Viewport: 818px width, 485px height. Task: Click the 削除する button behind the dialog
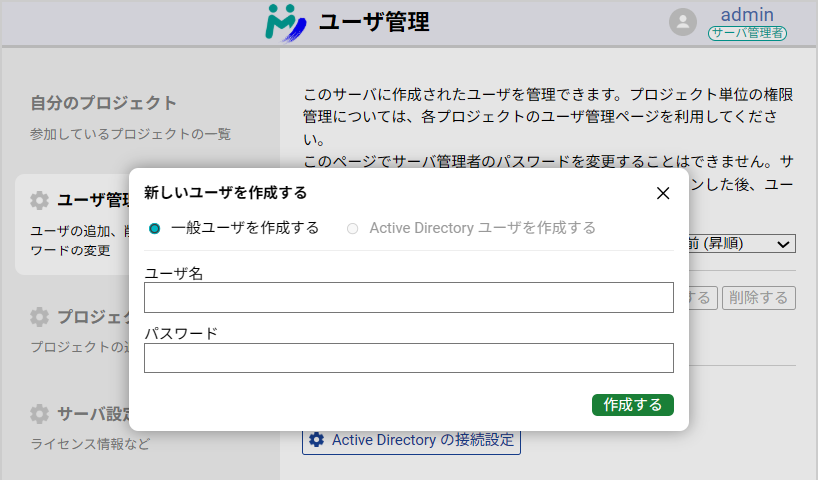[759, 298]
